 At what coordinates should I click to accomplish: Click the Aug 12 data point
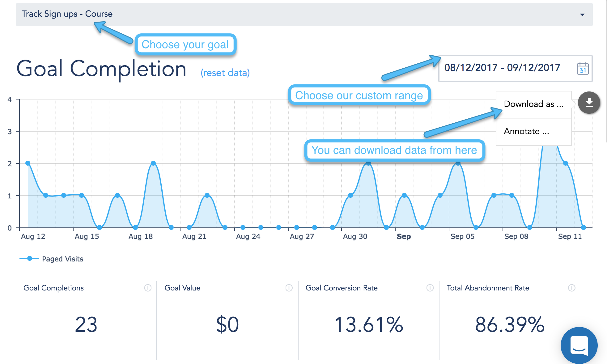click(28, 163)
